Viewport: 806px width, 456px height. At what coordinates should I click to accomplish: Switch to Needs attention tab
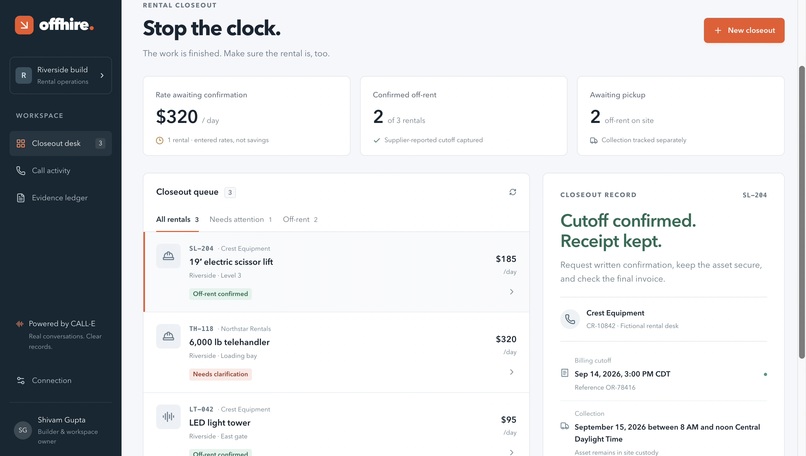click(241, 220)
